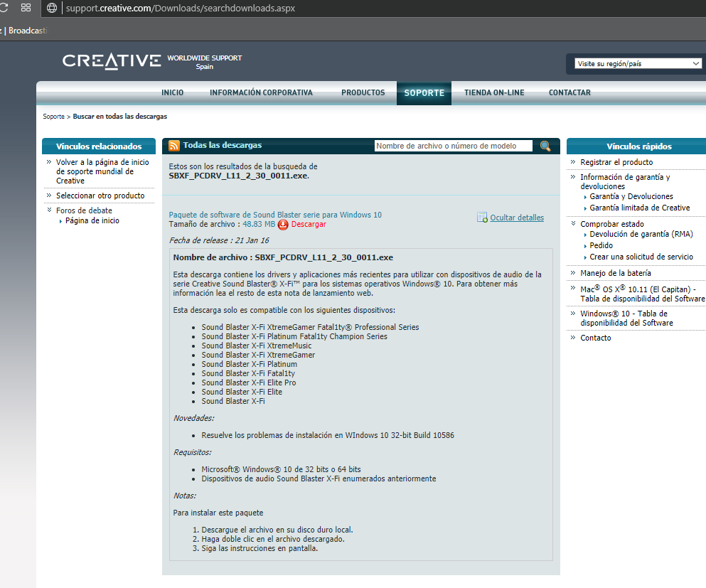Click Seleccionar otro producto link
The height and width of the screenshot is (588, 706).
pos(100,196)
